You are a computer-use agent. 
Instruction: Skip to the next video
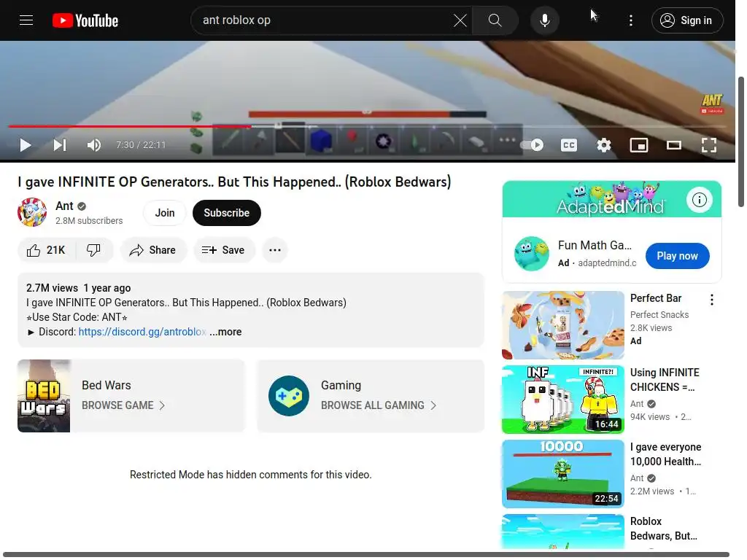[60, 145]
